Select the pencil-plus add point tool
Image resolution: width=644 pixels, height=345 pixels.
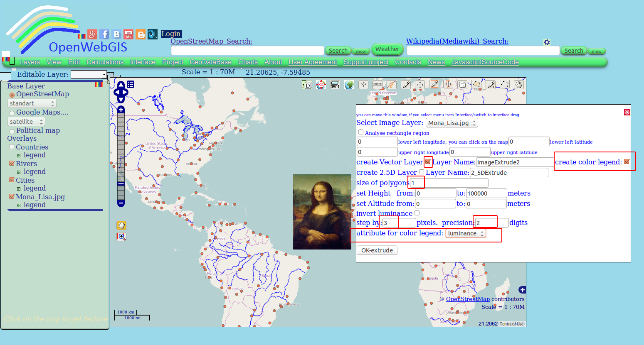coord(491,85)
